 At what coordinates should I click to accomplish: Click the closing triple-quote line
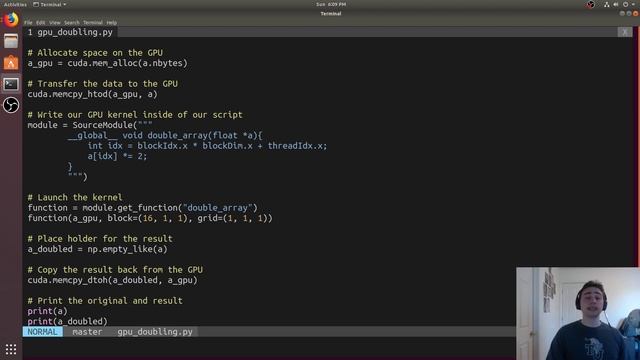[x=77, y=177]
